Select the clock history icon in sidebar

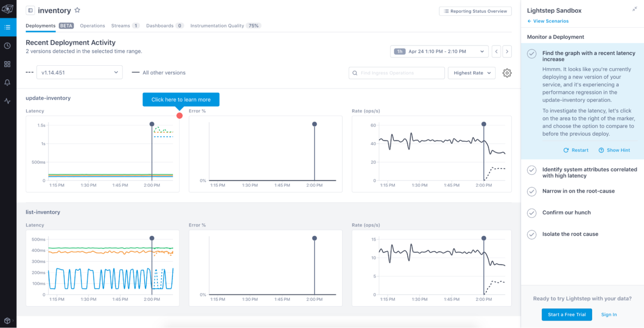8,45
